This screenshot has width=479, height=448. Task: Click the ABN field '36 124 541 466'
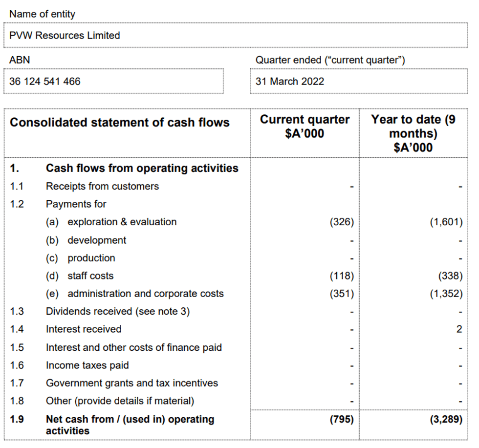[113, 81]
